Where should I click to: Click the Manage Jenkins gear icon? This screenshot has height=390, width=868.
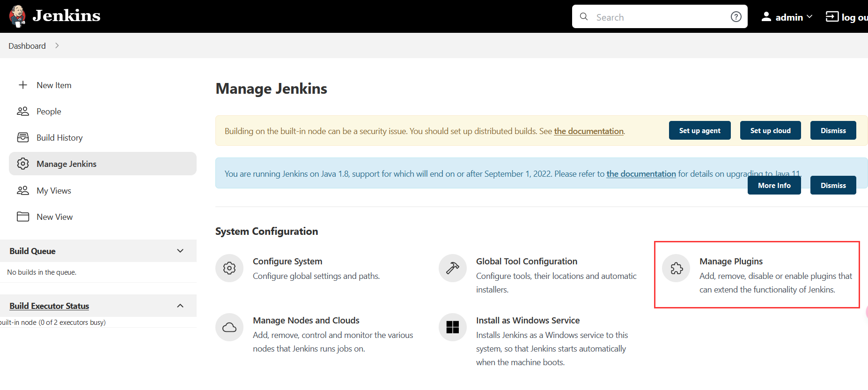tap(23, 164)
